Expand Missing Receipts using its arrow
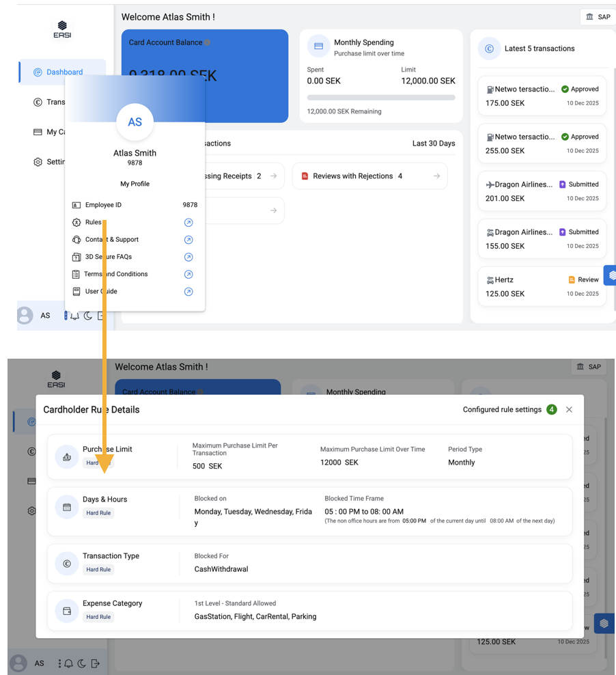This screenshot has width=616, height=675. tap(273, 176)
